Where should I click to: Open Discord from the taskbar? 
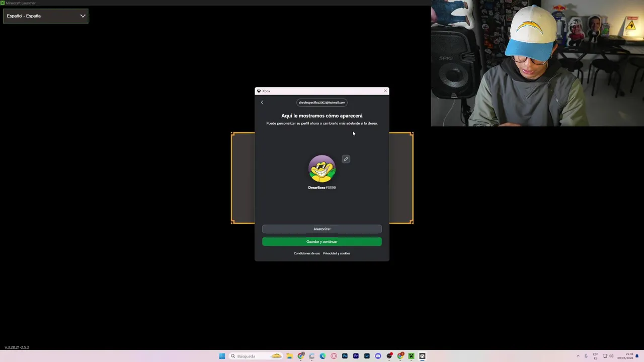click(x=378, y=356)
